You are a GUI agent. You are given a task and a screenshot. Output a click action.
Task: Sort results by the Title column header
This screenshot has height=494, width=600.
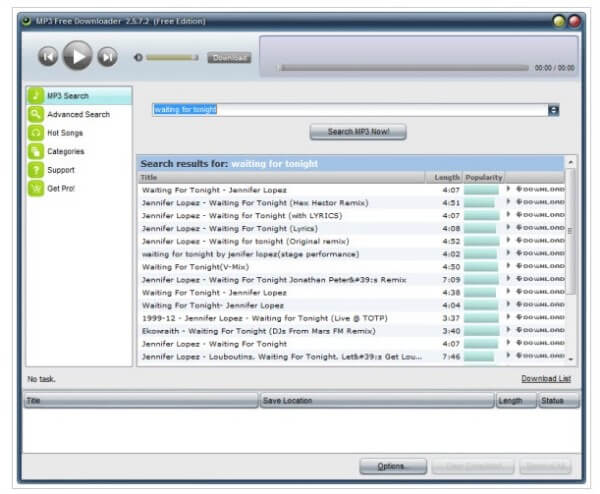click(281, 178)
